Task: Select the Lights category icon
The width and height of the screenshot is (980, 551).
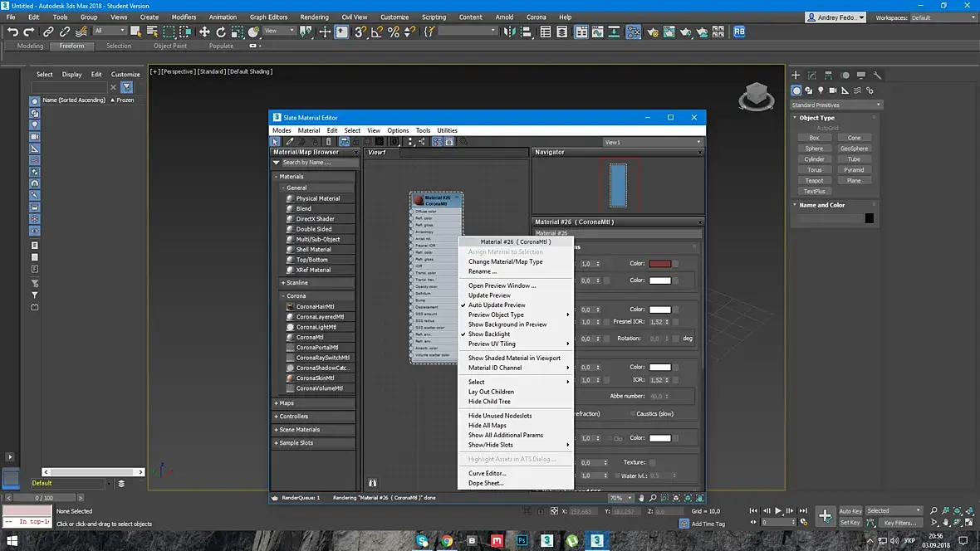Action: pyautogui.click(x=821, y=90)
